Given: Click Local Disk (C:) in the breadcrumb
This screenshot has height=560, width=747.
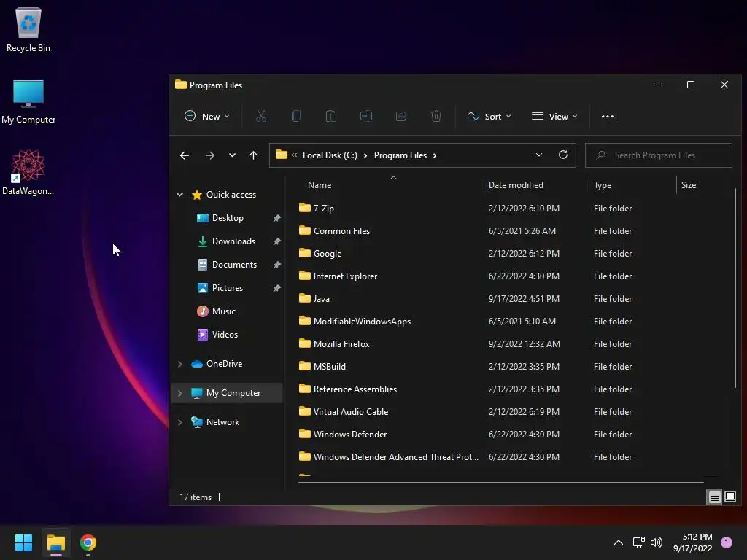Looking at the screenshot, I should [x=330, y=155].
